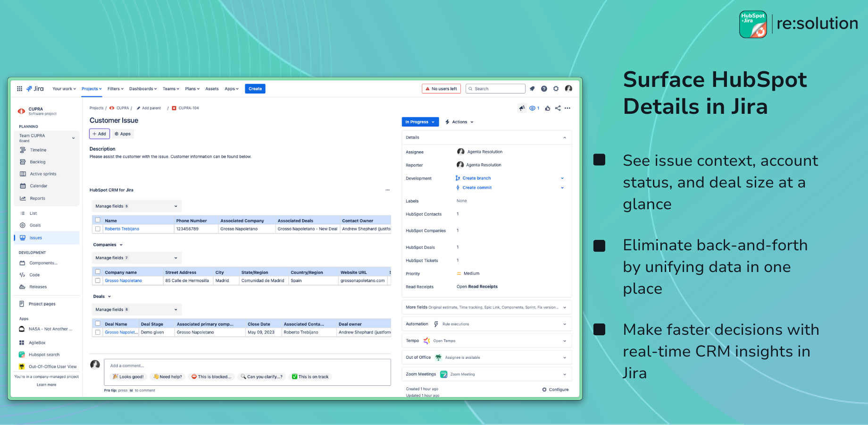The height and width of the screenshot is (425, 868).
Task: Click the Add button under Customer Issue
Action: 100,134
